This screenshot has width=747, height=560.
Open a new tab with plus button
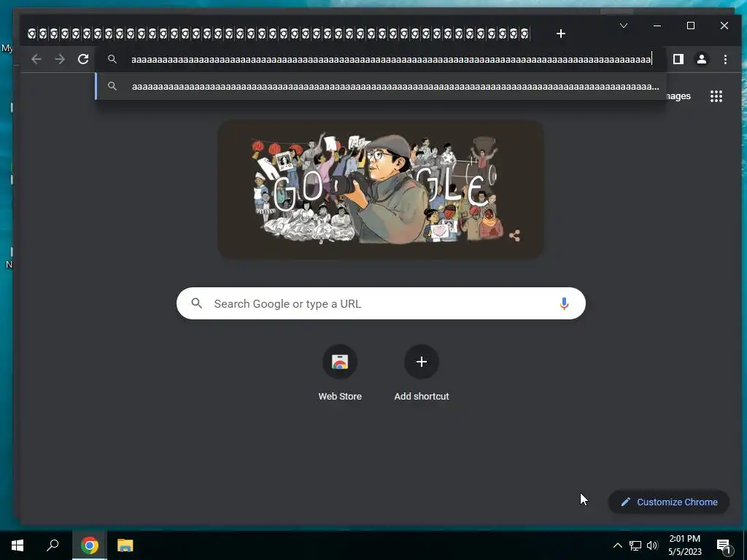click(561, 34)
